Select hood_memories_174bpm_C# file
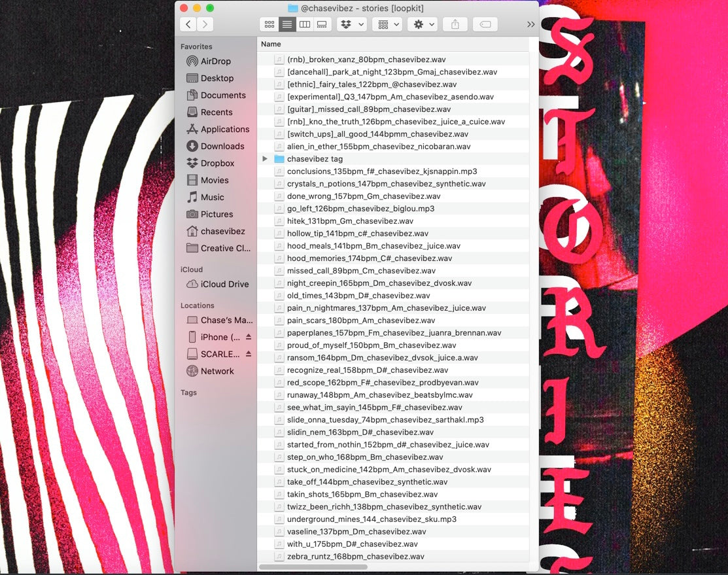 coord(393,258)
